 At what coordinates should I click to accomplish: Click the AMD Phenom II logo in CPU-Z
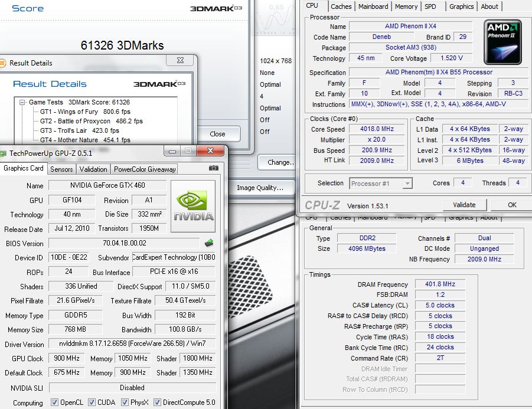502,42
